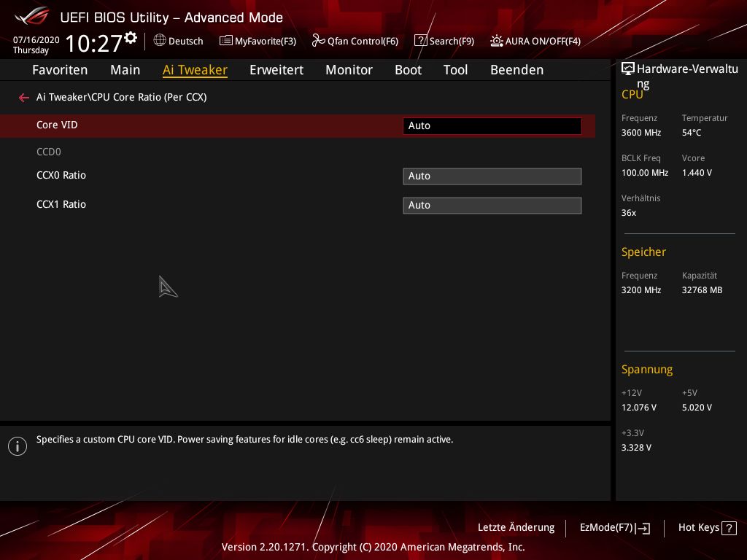Click Letzte Änderung

click(516, 527)
